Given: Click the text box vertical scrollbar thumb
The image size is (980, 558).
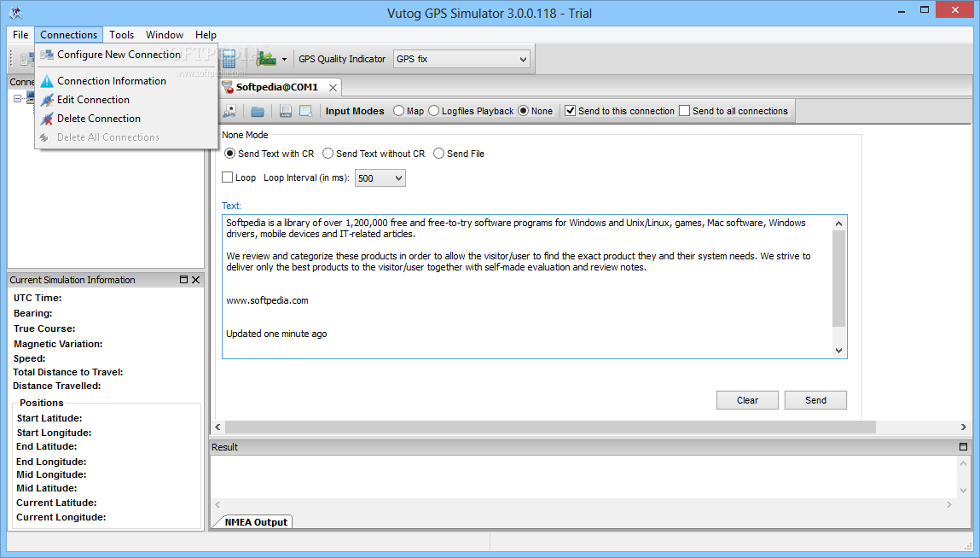Looking at the screenshot, I should click(838, 278).
